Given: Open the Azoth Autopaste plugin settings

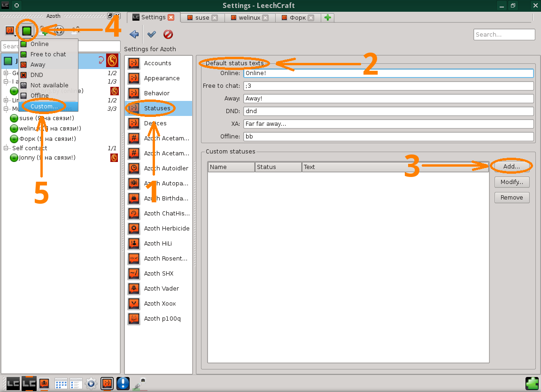Looking at the screenshot, I should (x=158, y=184).
